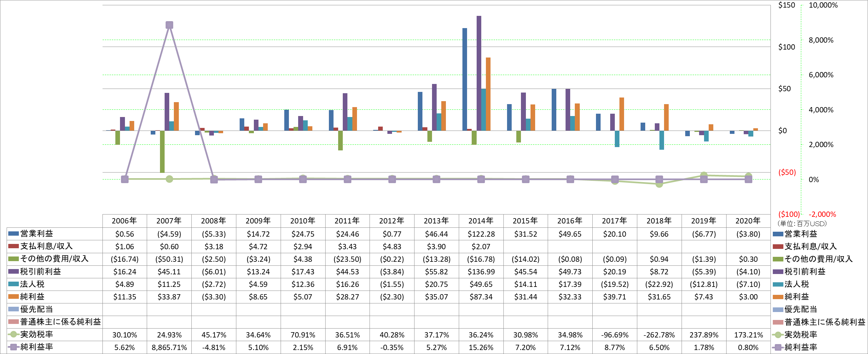
Task: Click the $55.82 pre-tax income cell
Action: click(436, 271)
